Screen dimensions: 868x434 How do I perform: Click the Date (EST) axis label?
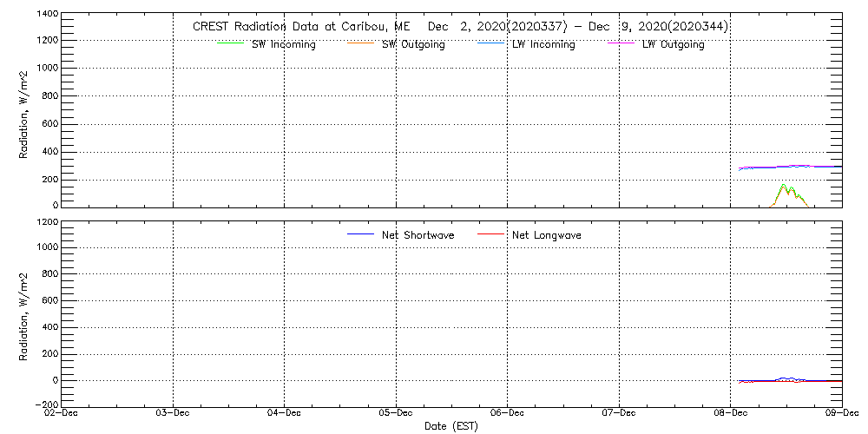pos(450,426)
